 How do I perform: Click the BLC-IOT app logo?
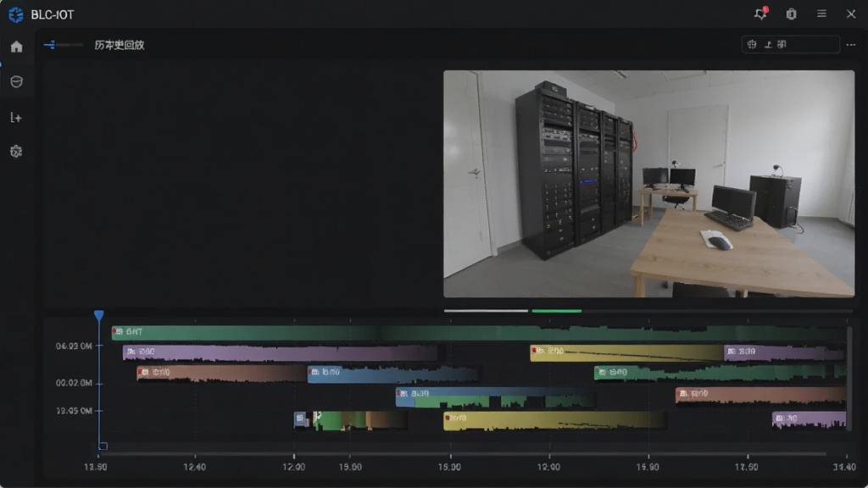click(16, 14)
